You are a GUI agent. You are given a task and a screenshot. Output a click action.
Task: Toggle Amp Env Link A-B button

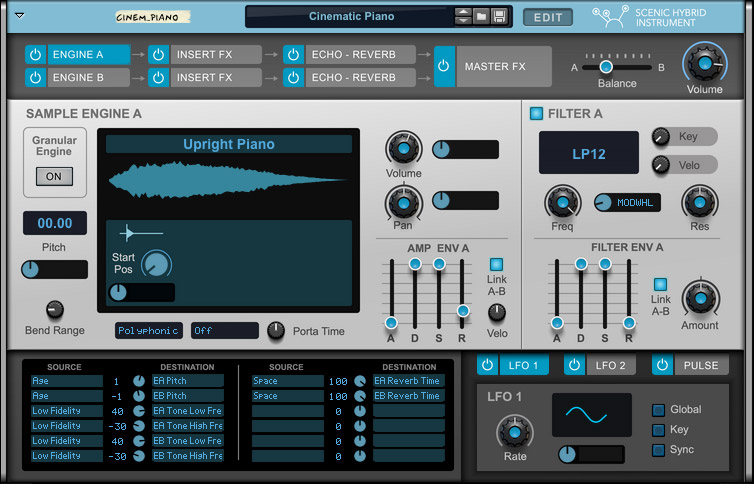tap(496, 264)
